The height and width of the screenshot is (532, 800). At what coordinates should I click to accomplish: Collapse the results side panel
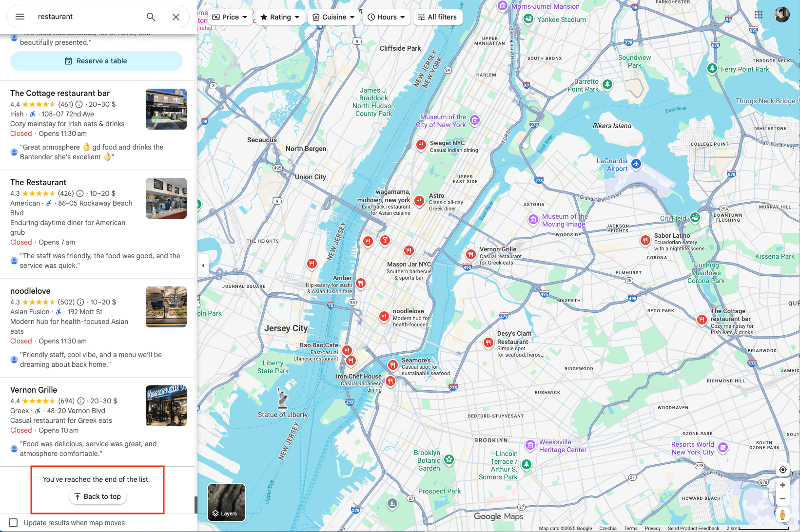[203, 265]
